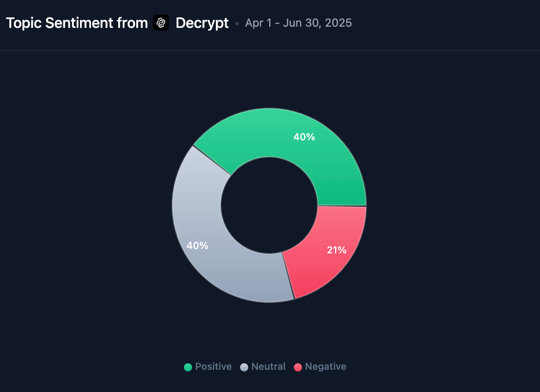This screenshot has height=392, width=540.
Task: Click the Topic Sentiment from title
Action: pos(77,23)
